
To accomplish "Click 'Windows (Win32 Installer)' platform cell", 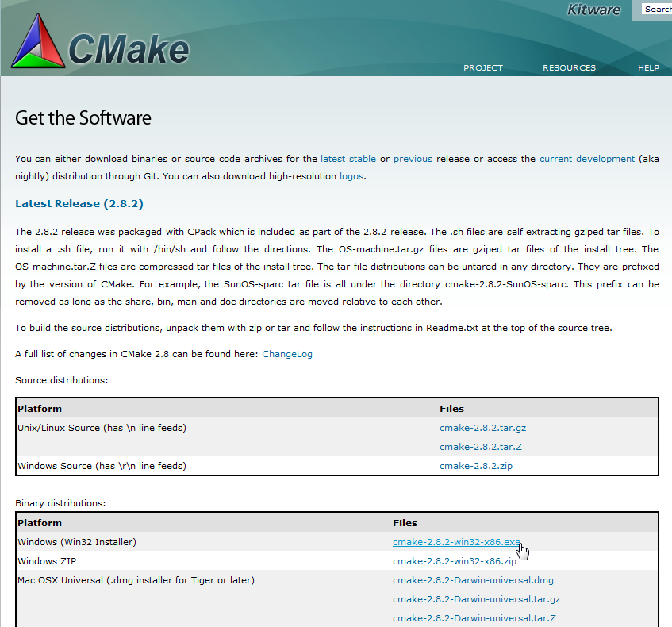I will [x=77, y=542].
